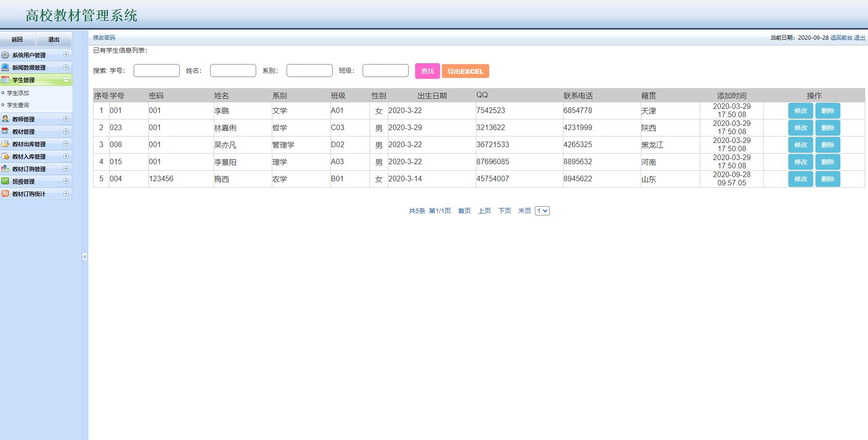
Task: Delete the student record for 梅西
Action: pos(827,179)
